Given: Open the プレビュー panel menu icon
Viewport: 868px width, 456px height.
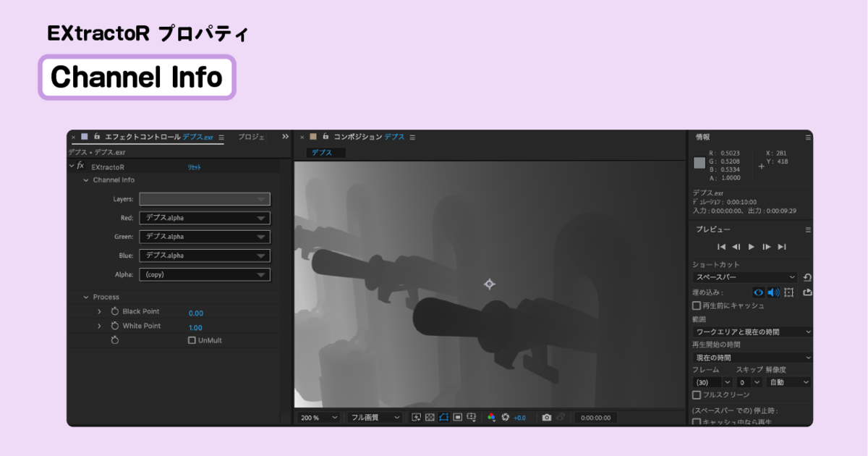Looking at the screenshot, I should 809,229.
